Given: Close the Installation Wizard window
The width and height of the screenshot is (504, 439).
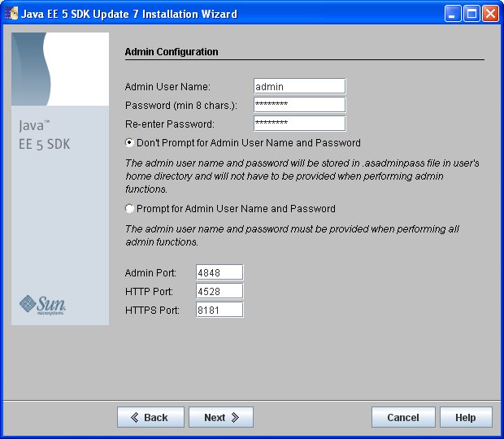Looking at the screenshot, I should click(490, 14).
